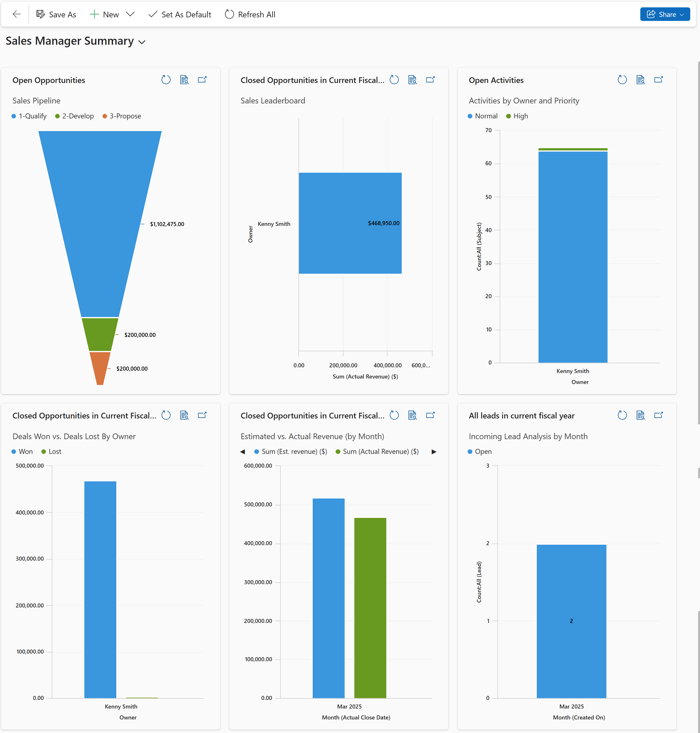
Task: Refresh the Open Opportunities chart
Action: pos(166,79)
